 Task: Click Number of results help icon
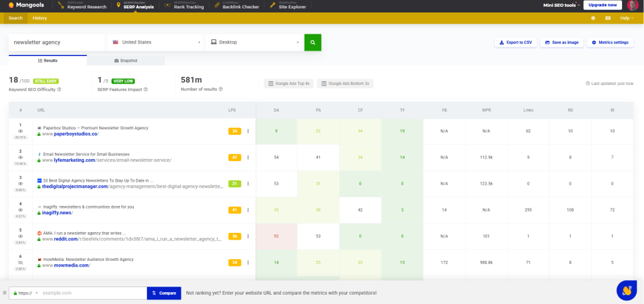tap(221, 89)
